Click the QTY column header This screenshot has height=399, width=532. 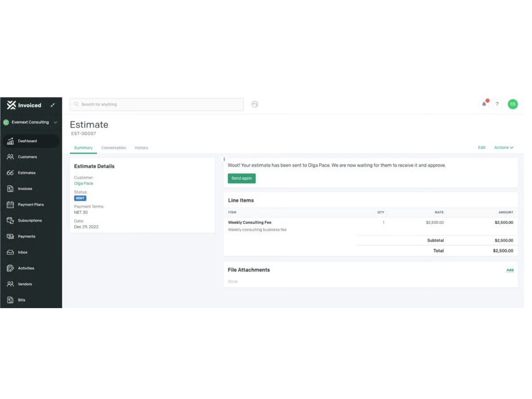381,212
